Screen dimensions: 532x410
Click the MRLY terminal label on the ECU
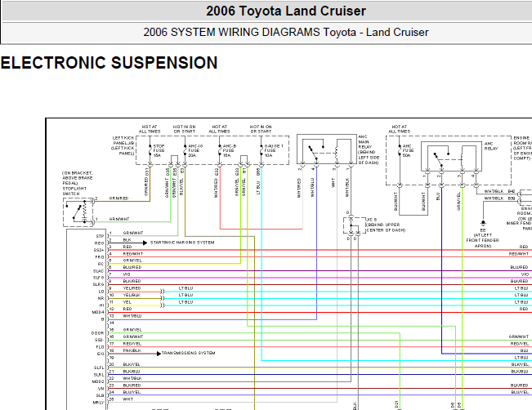pos(98,403)
